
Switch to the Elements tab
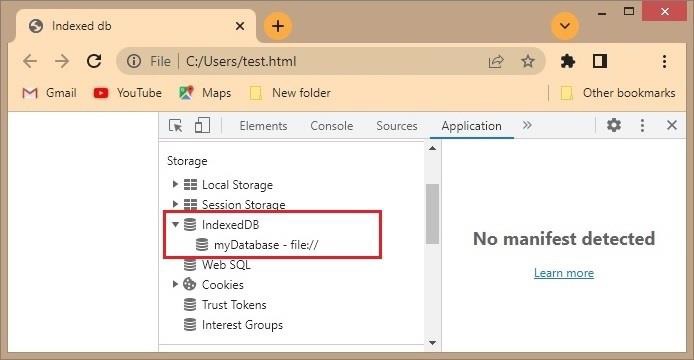click(x=263, y=126)
